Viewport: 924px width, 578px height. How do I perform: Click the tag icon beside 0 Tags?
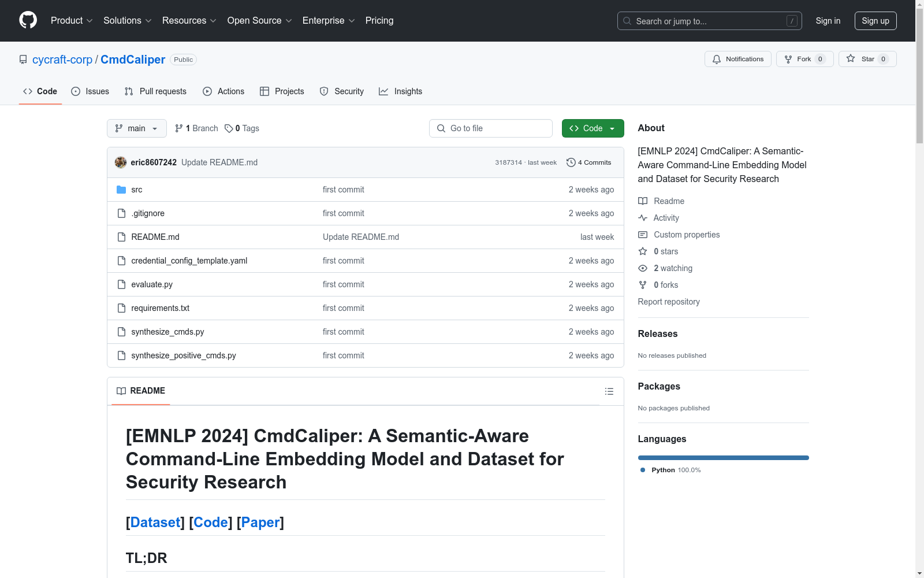tap(229, 128)
